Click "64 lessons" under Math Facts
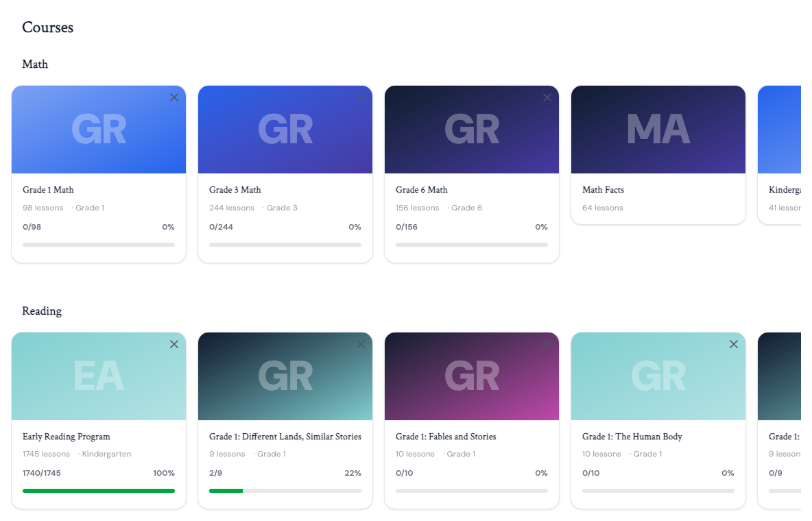Screen dimensions: 812x521 (603, 208)
